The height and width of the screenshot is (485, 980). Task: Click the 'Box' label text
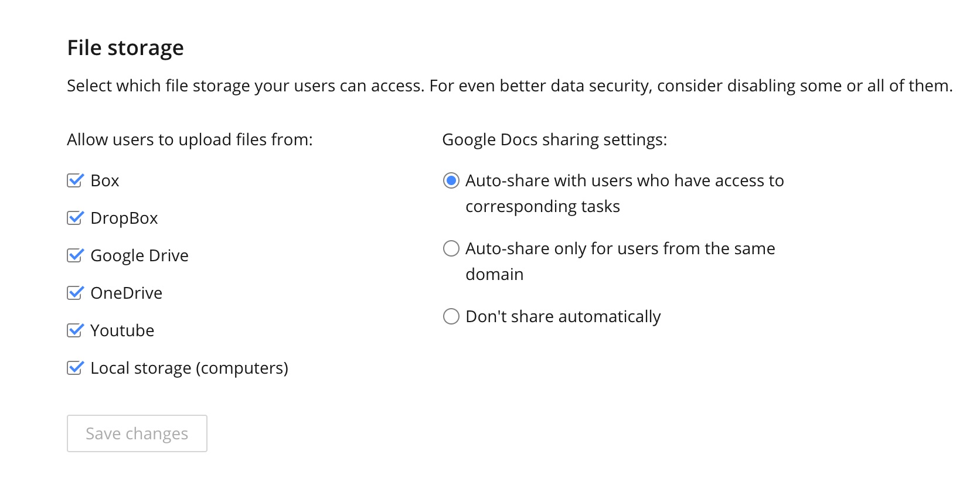click(x=105, y=180)
